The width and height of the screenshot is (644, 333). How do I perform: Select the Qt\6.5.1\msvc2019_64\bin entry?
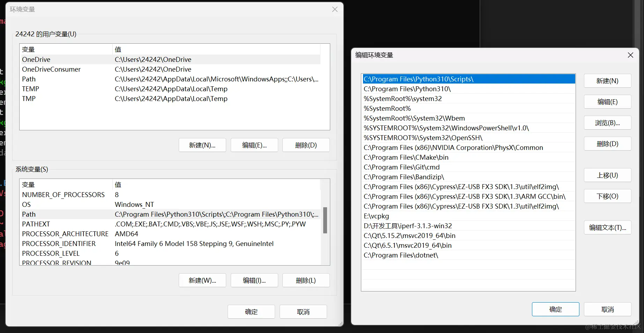[468, 245]
